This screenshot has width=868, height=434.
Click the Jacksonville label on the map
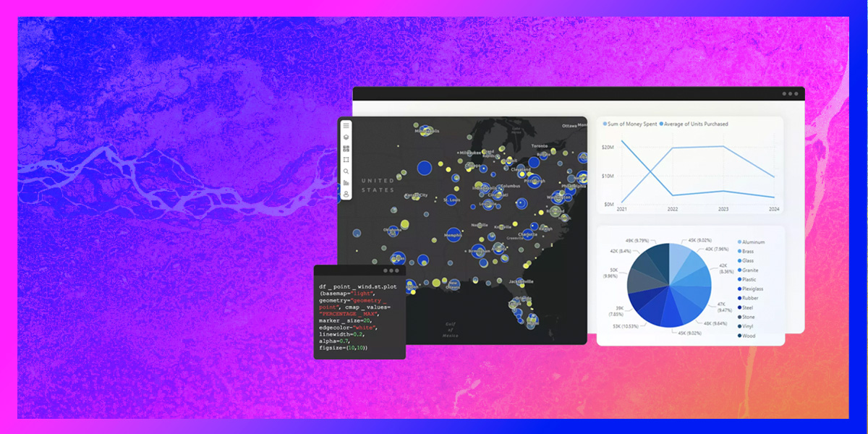[521, 281]
